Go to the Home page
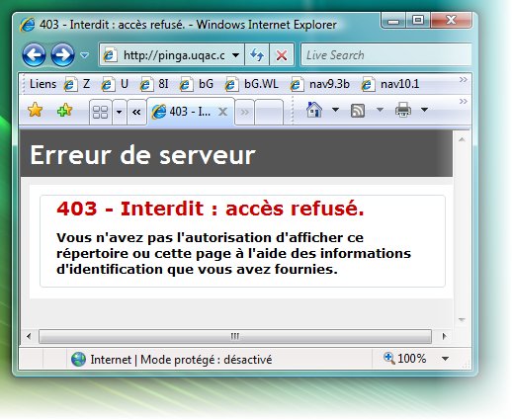 pos(314,110)
